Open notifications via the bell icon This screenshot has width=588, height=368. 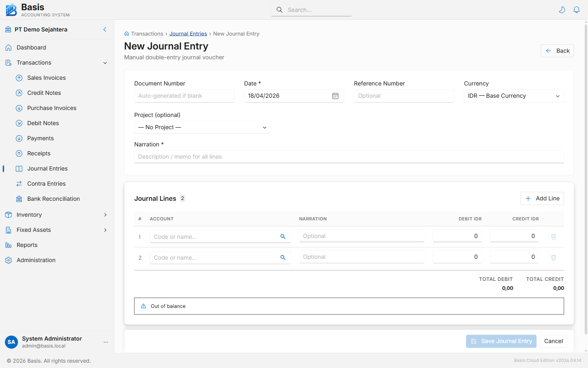[577, 10]
